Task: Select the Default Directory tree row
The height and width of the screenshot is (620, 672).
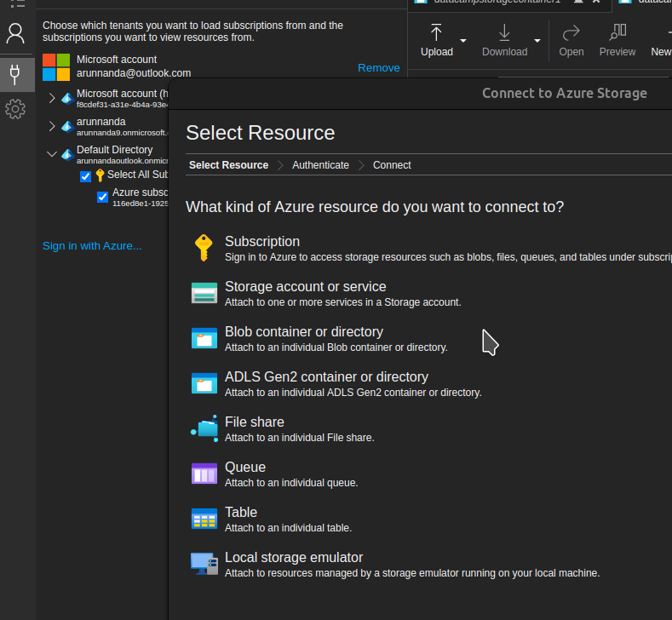Action: pyautogui.click(x=107, y=154)
